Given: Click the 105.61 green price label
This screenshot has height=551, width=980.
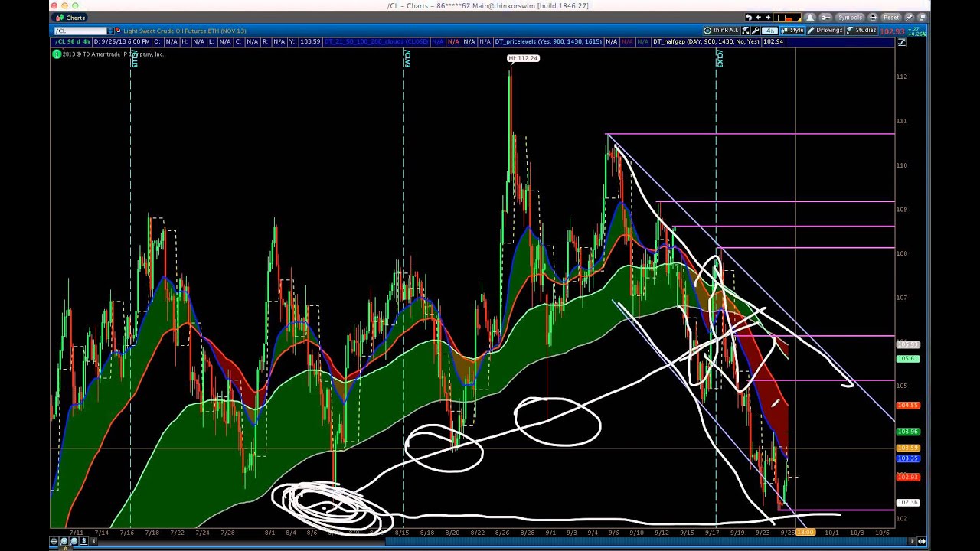Looking at the screenshot, I should click(908, 359).
